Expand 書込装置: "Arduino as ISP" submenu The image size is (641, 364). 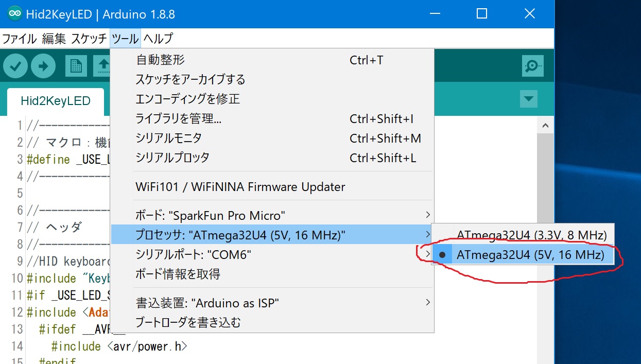[272, 303]
